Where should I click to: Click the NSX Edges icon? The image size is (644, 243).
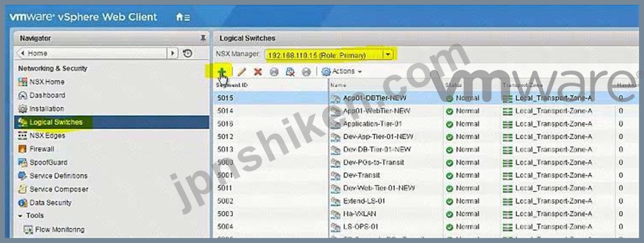pyautogui.click(x=23, y=135)
